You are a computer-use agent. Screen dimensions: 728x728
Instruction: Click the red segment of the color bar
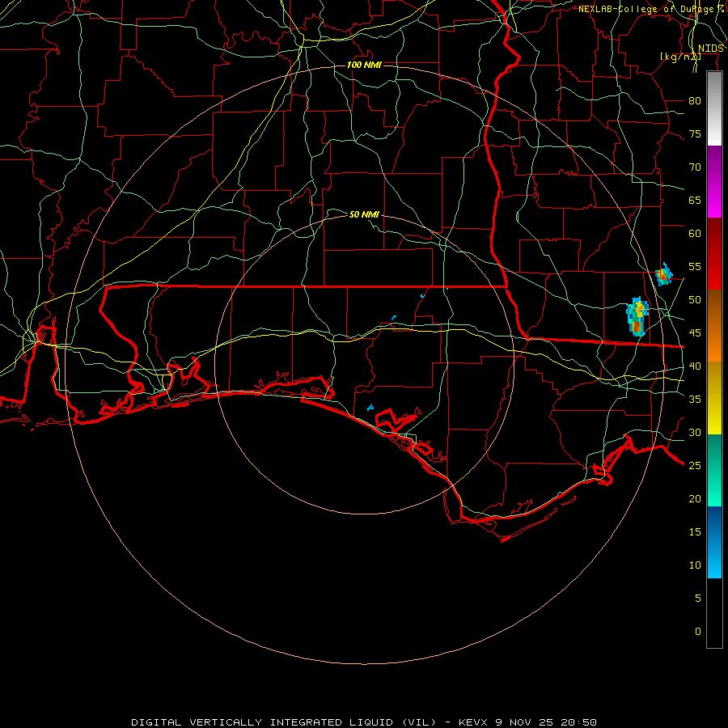[x=714, y=255]
